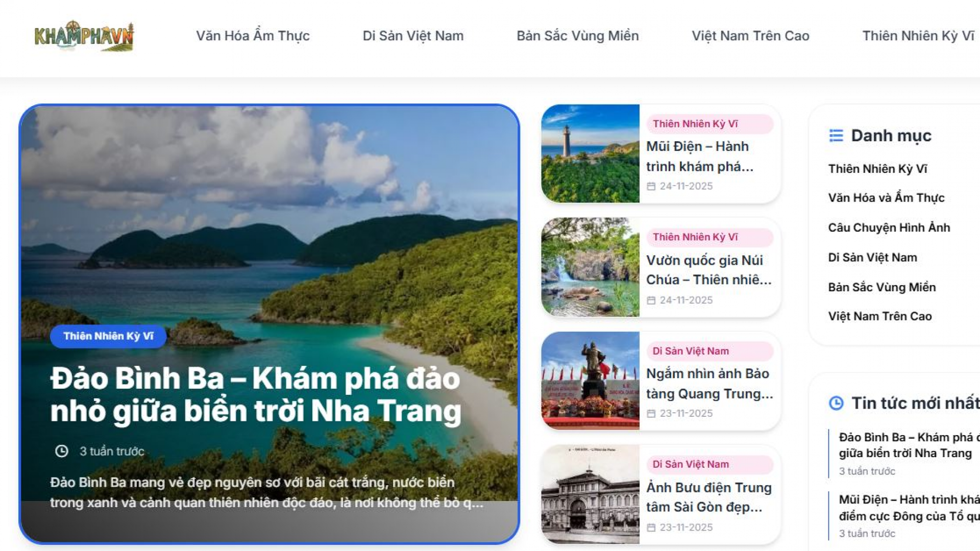Screen dimensions: 980x551
Task: Open the old Sài Gòn post office photo thumbnail
Action: pyautogui.click(x=590, y=494)
